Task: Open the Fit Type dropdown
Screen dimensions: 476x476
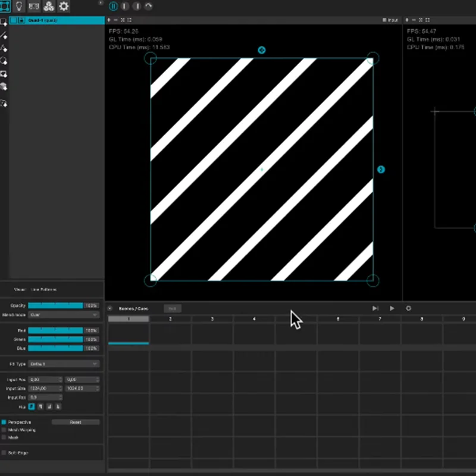Action: (64, 364)
